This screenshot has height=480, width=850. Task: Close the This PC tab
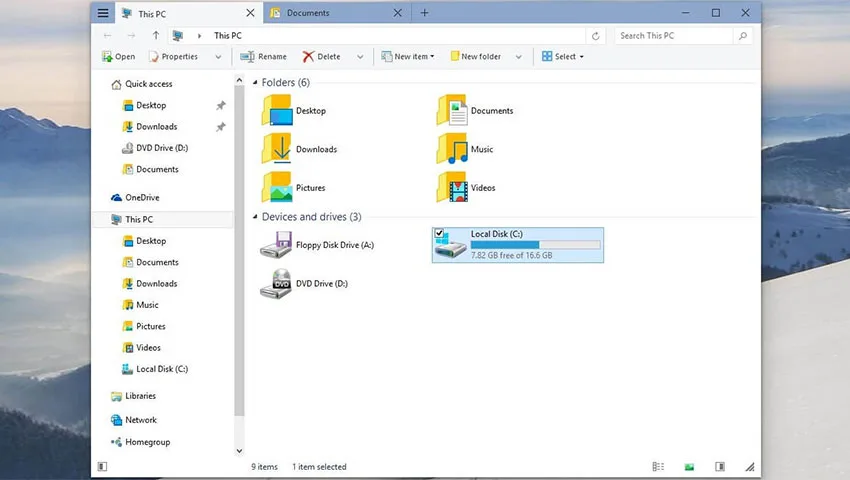click(x=250, y=13)
